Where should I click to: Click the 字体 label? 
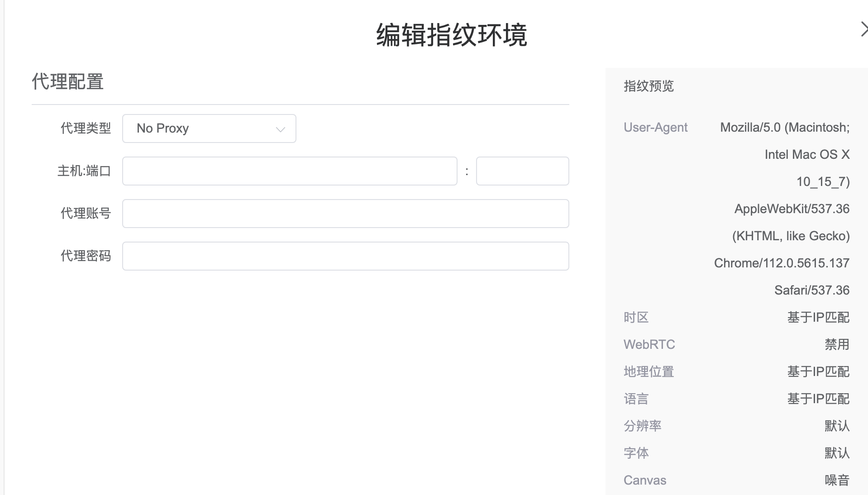(636, 453)
